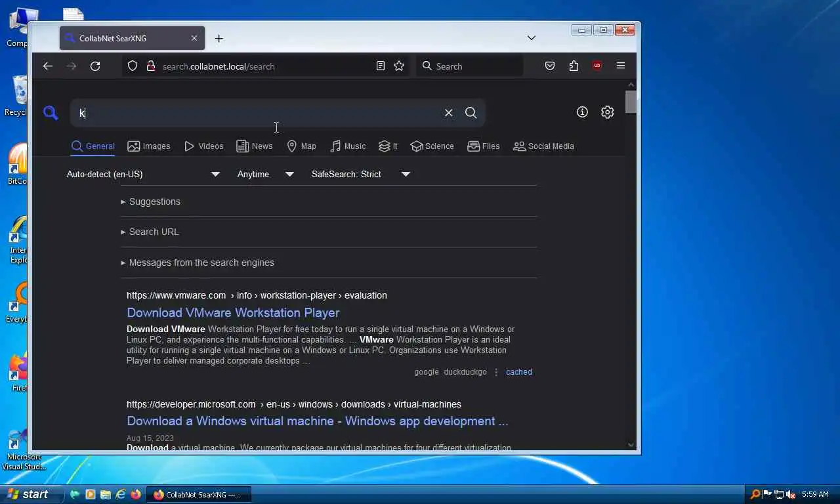Submit search with the magnifier button
The height and width of the screenshot is (504, 840).
(x=471, y=113)
